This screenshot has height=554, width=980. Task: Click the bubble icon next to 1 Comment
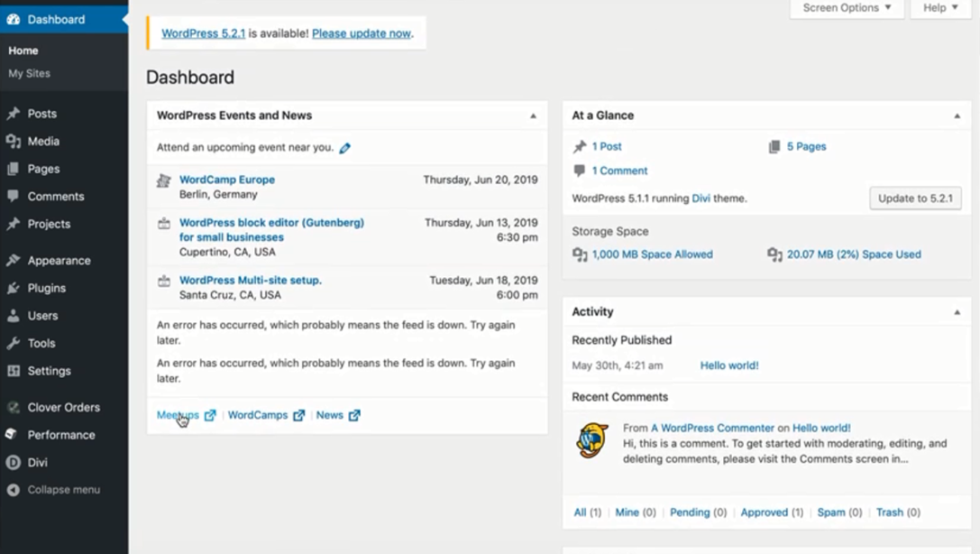(580, 170)
